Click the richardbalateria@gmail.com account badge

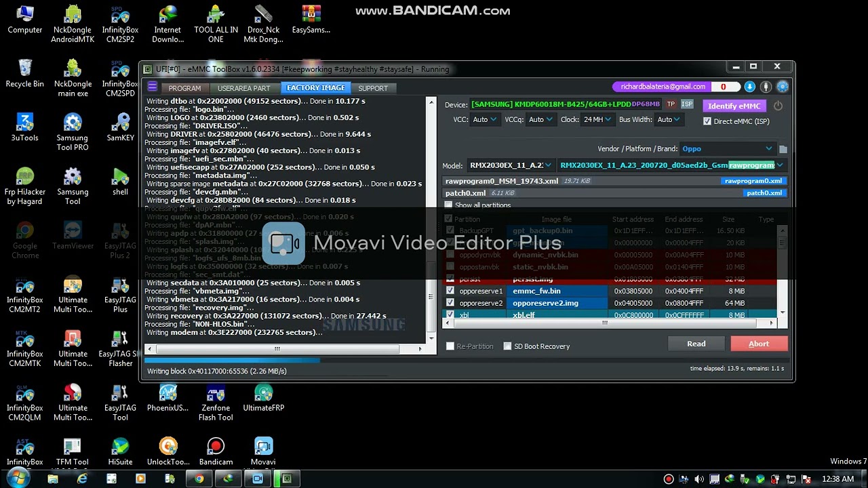[x=663, y=87]
